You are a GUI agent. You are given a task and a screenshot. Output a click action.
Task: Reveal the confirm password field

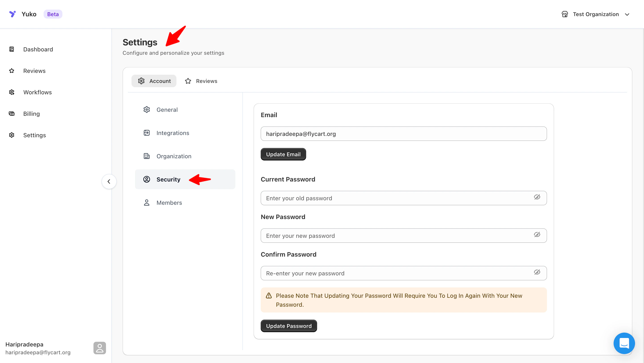pos(537,272)
